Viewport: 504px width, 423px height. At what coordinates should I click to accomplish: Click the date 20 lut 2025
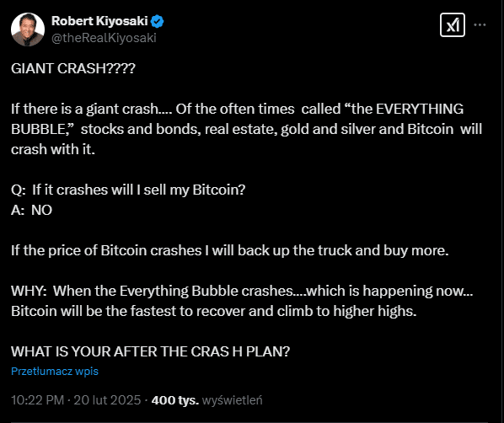coord(107,400)
